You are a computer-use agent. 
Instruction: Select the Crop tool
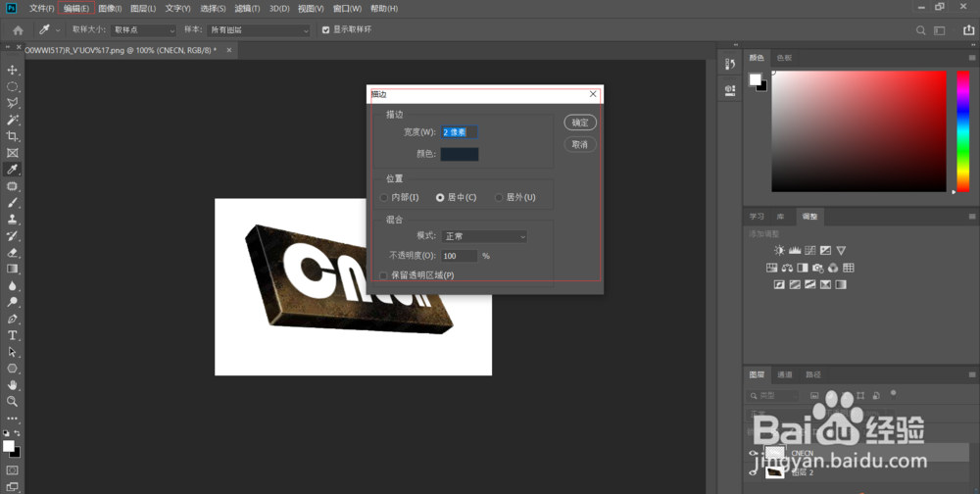click(12, 136)
